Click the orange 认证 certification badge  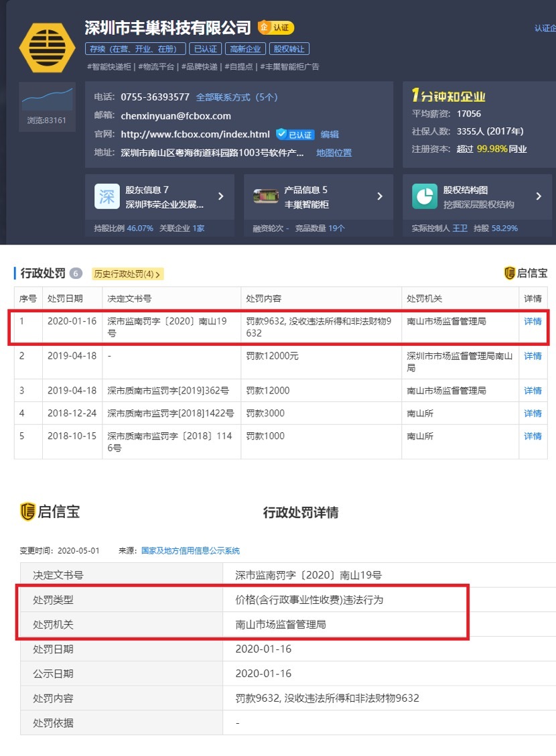275,27
